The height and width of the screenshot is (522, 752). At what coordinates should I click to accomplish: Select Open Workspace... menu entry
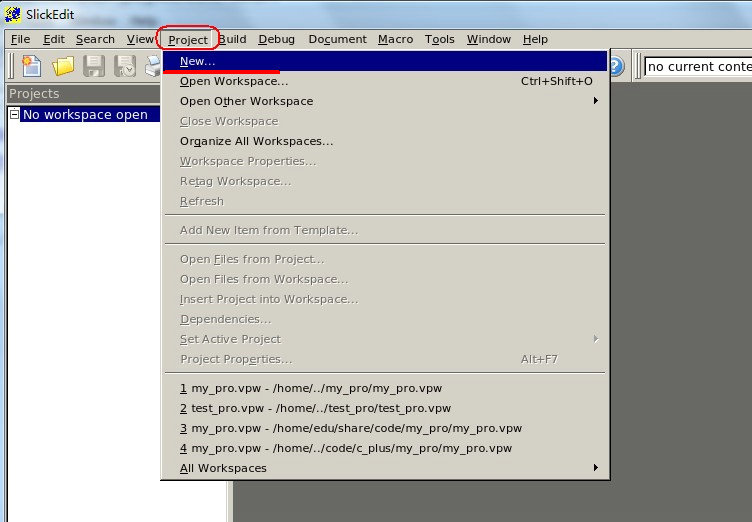(x=386, y=81)
